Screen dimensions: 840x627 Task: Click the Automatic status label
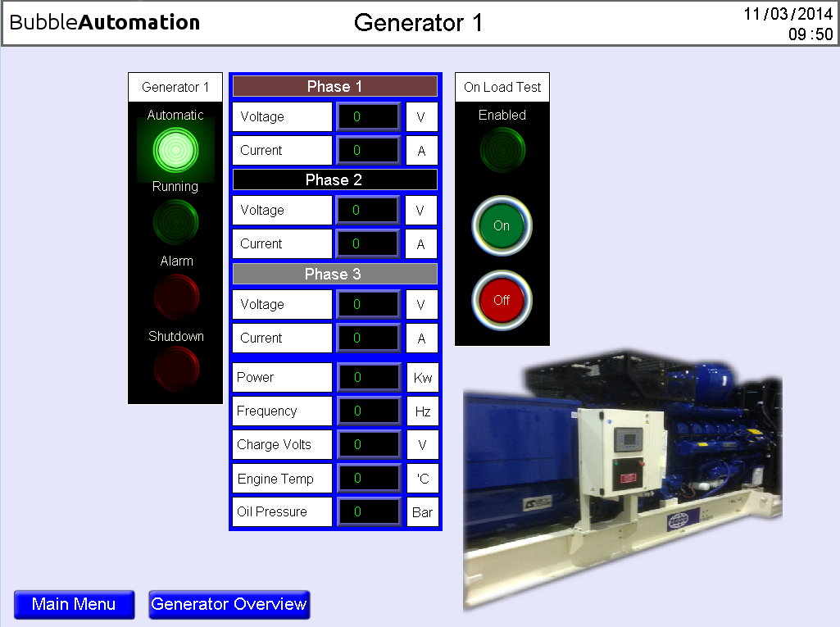click(175, 116)
